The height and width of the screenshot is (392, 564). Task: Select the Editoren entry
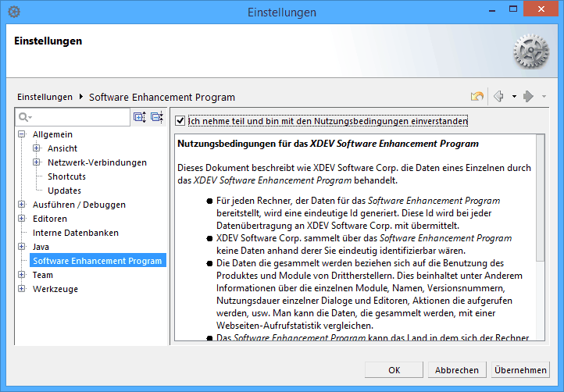tap(50, 219)
